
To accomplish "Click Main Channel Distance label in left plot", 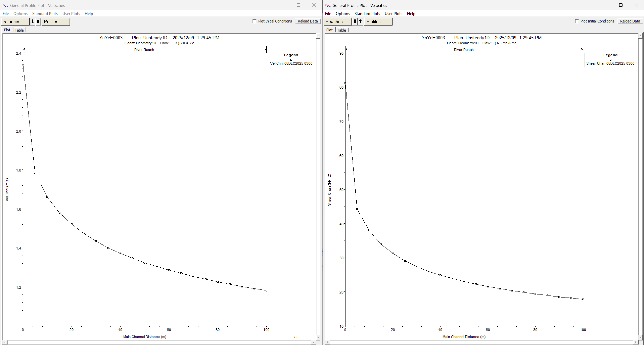I will click(x=145, y=337).
